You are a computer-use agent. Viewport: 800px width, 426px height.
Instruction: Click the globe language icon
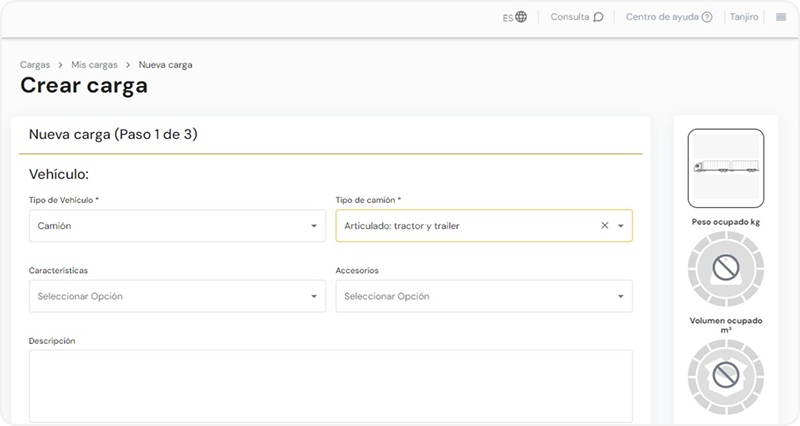coord(521,17)
